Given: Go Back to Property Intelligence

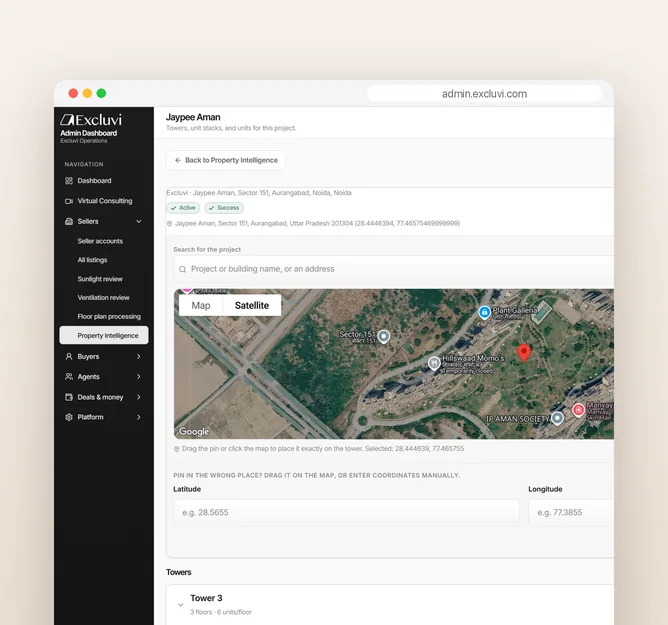Looking at the screenshot, I should [x=226, y=160].
